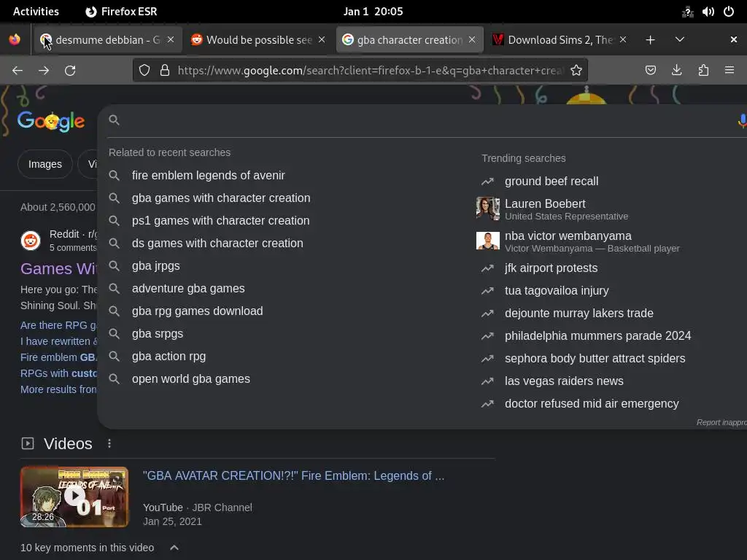This screenshot has height=560, width=747.
Task: Open trending 'las vegas raiders news'
Action: 564,381
